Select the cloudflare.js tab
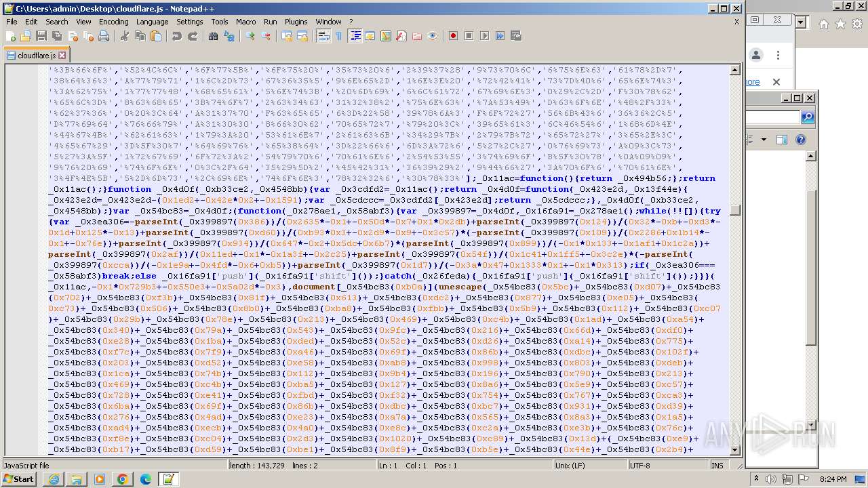Image resolution: width=868 pixels, height=488 pixels. pyautogui.click(x=35, y=56)
